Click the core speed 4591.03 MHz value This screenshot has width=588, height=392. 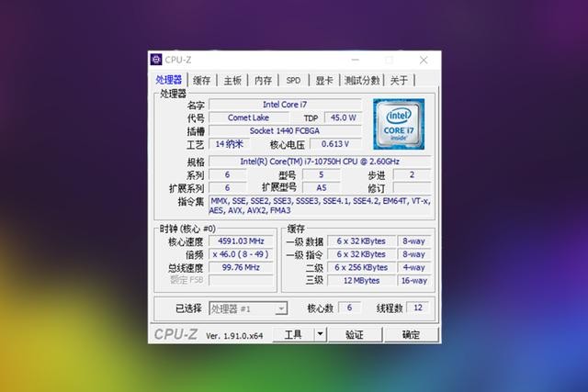pos(241,241)
